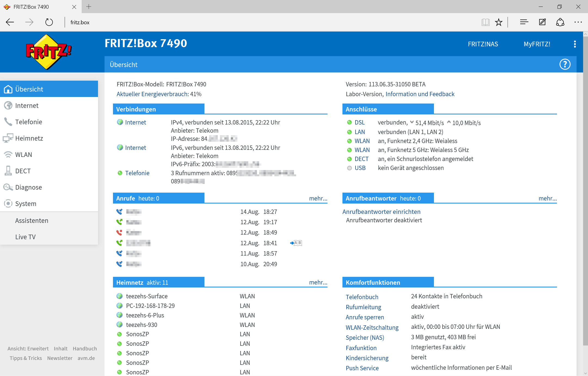Open help via question mark icon
The image size is (588, 376).
pos(565,65)
